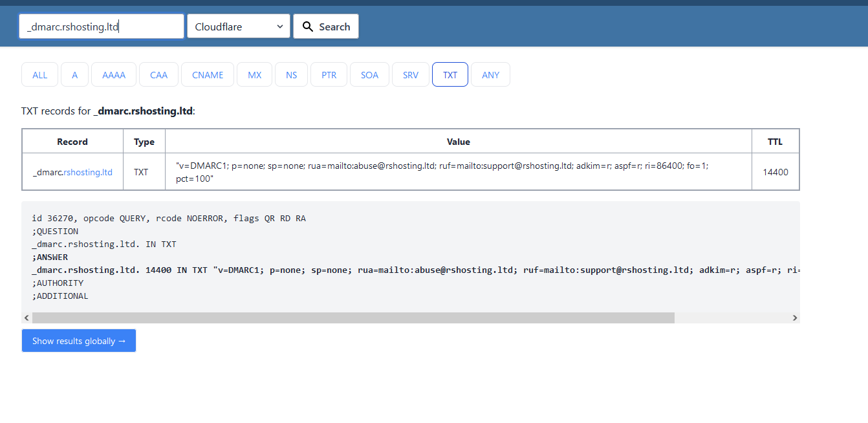
Task: Choose the ANY record type
Action: [490, 74]
